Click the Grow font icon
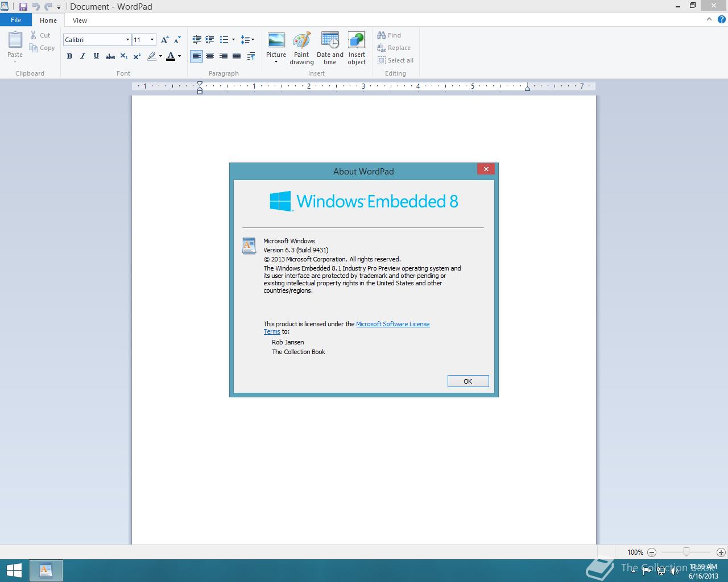This screenshot has width=728, height=582. coord(164,40)
